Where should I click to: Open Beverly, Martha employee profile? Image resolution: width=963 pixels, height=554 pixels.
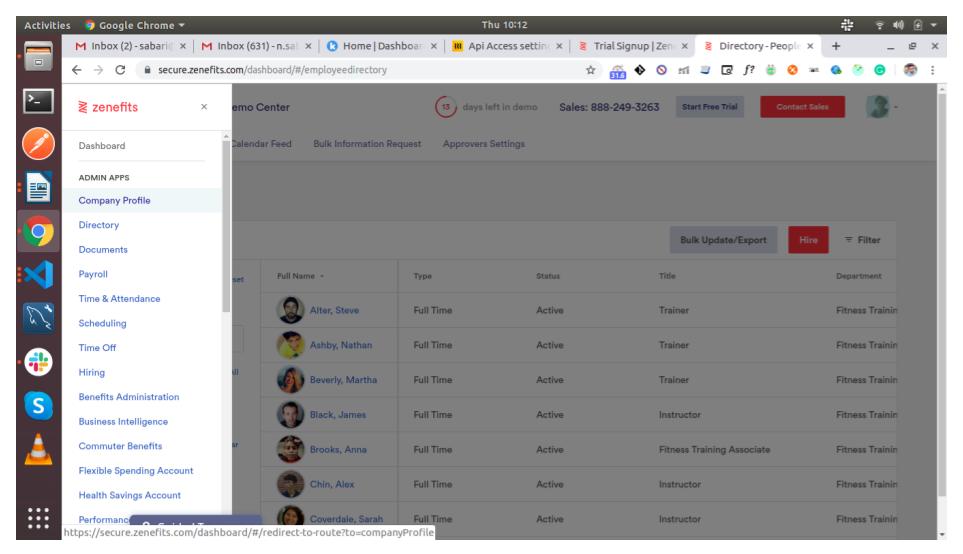click(343, 380)
